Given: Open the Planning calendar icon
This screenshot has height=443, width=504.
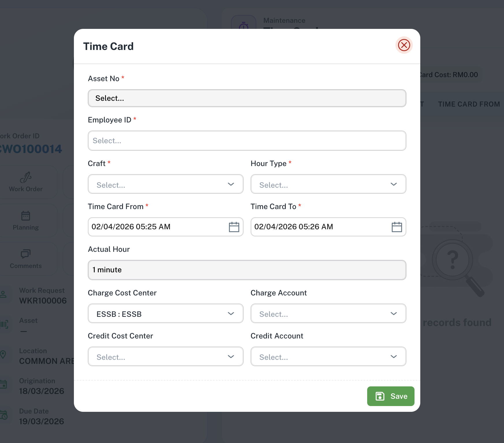Looking at the screenshot, I should click(x=26, y=216).
